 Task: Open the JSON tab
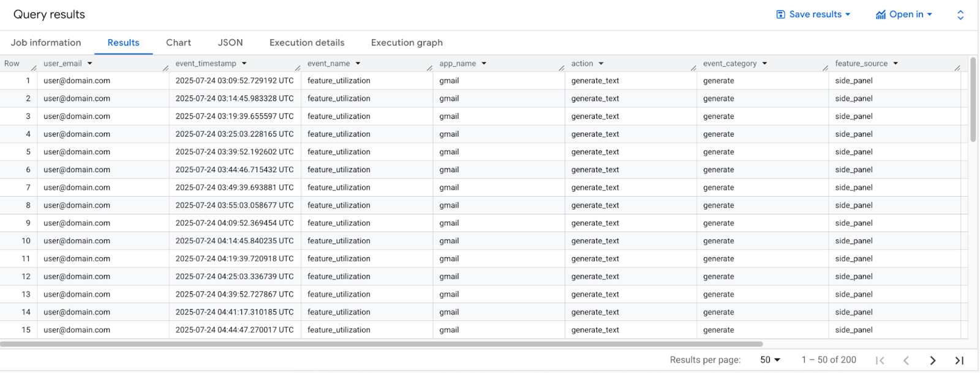click(230, 43)
